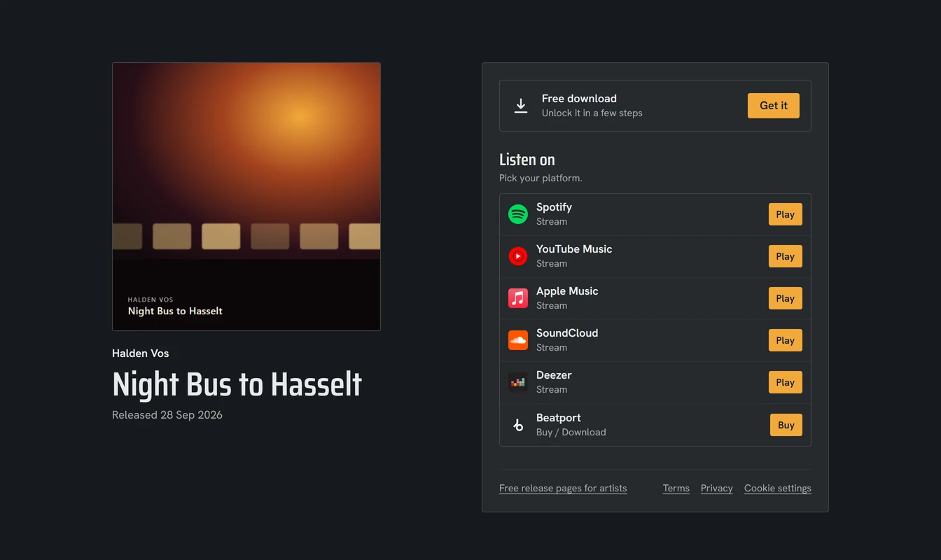This screenshot has height=560, width=941.
Task: Click the Listen on heading
Action: pos(527,160)
